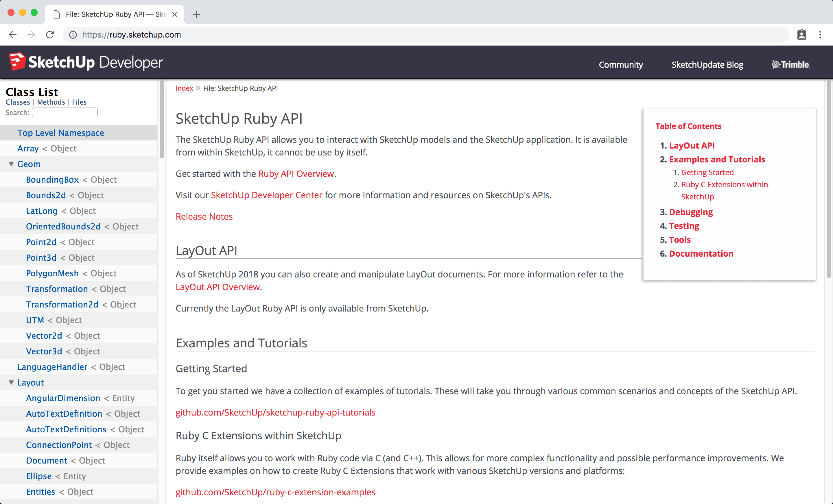Jump to Documentation in the Table of Contents
The image size is (833, 504).
701,253
